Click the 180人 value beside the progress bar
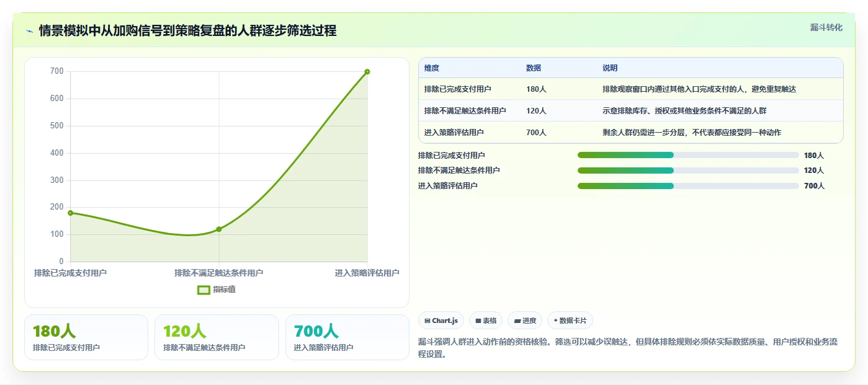The image size is (868, 385). pos(814,156)
